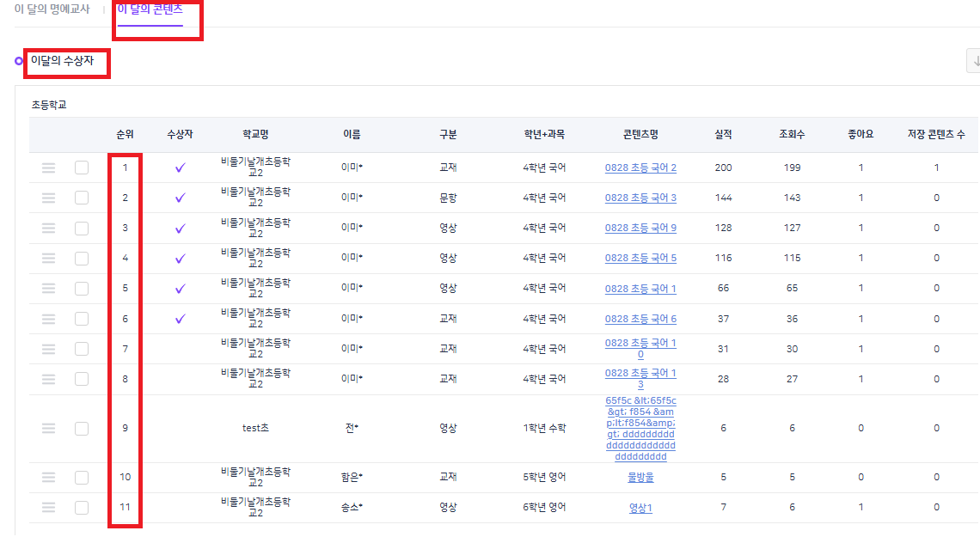The image size is (980, 543).
Task: Tick the checkbox for rank 5 row
Action: 82,289
